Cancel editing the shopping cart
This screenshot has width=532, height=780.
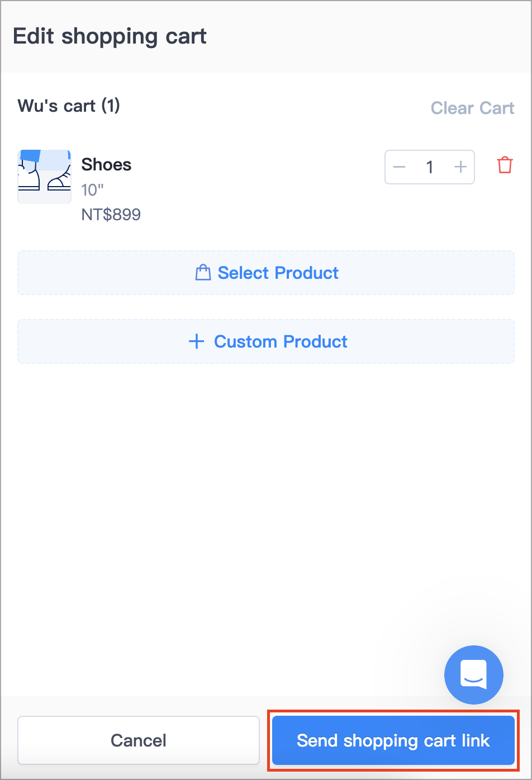click(139, 740)
